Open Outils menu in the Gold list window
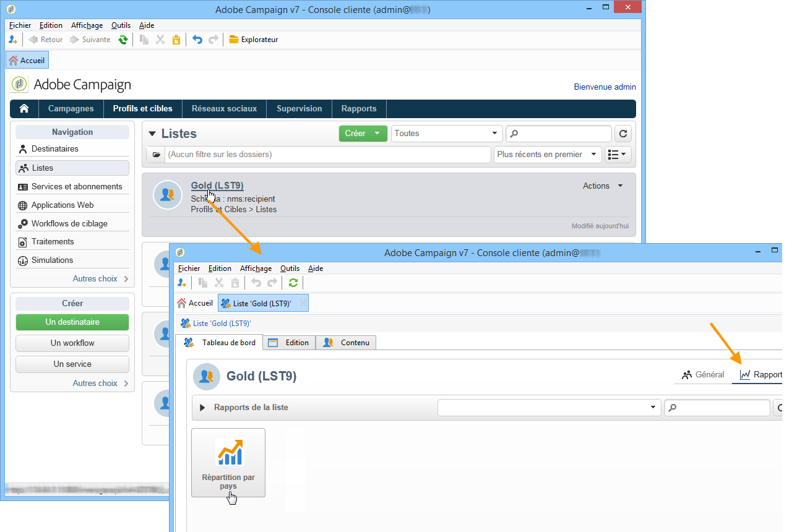 coord(290,268)
